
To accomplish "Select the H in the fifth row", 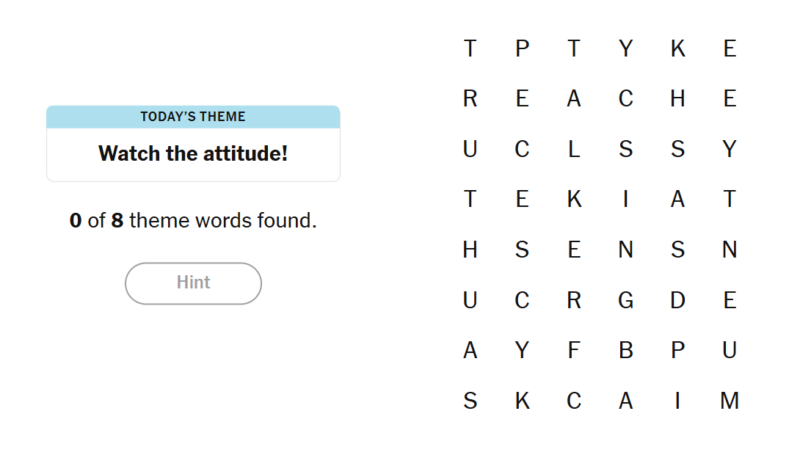I will click(470, 250).
